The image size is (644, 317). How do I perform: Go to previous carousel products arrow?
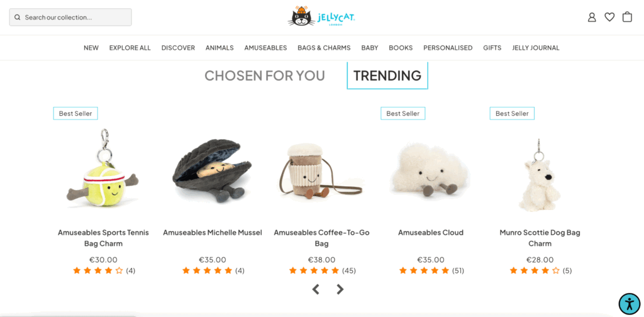[316, 289]
